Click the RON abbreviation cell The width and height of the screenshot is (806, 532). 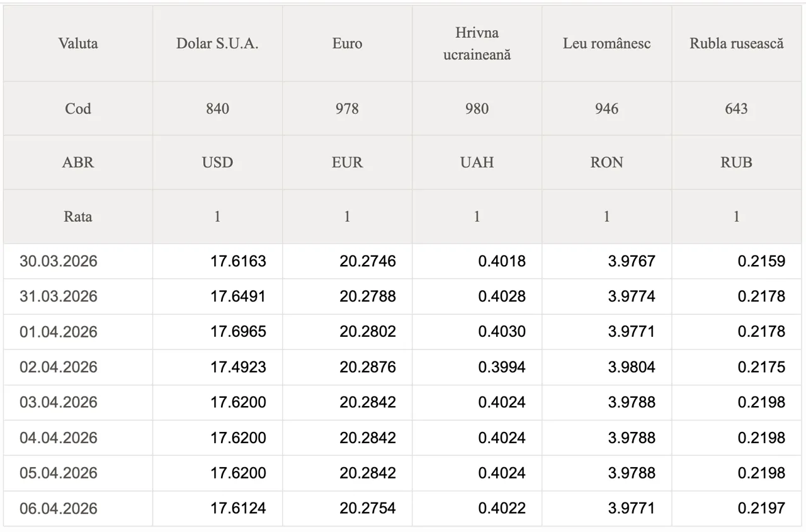pyautogui.click(x=606, y=162)
